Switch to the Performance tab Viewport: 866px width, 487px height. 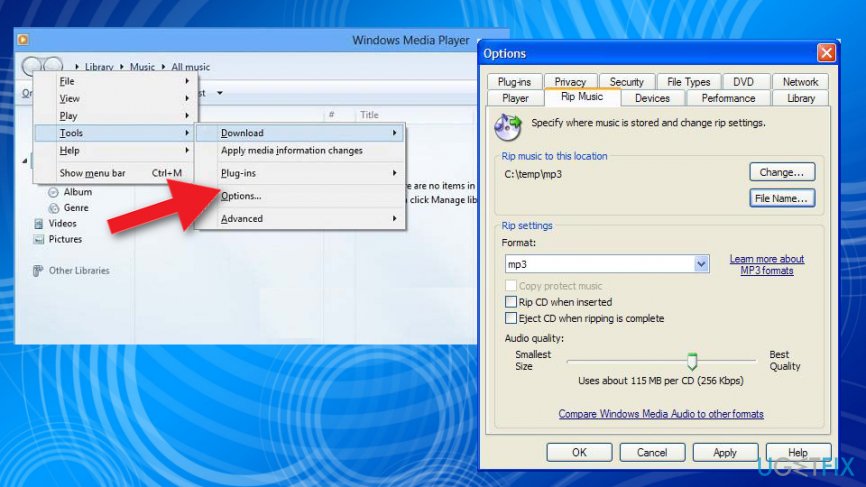point(728,98)
